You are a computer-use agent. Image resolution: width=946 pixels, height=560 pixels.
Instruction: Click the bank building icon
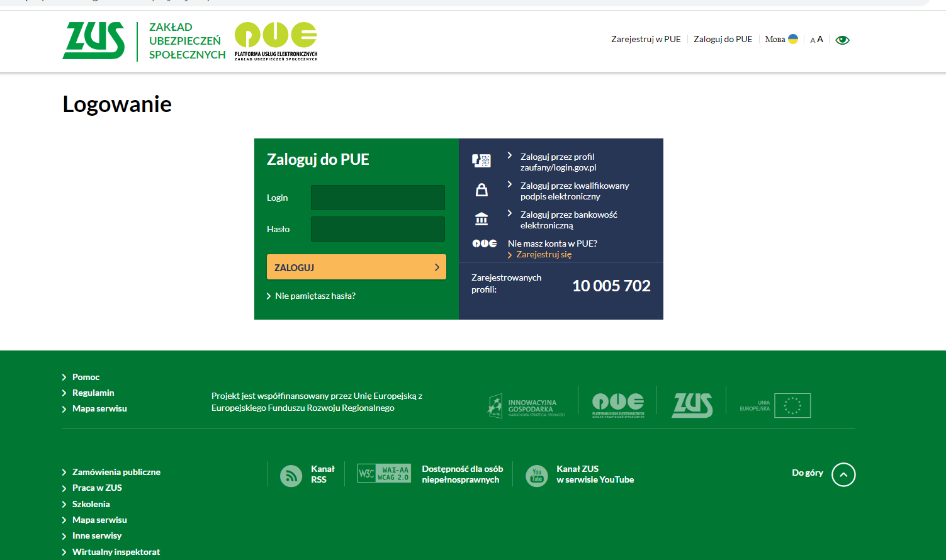click(x=481, y=219)
